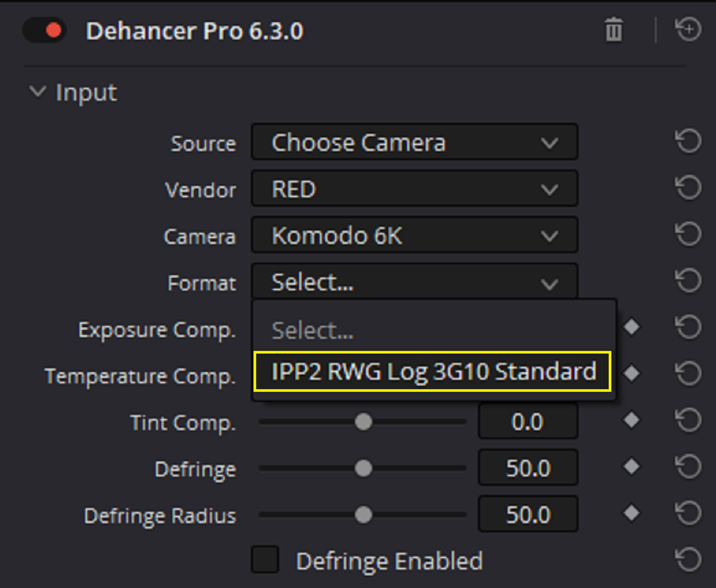Screen dimensions: 716x588
Task: Click the Defringe value field 50.0
Action: pos(528,468)
